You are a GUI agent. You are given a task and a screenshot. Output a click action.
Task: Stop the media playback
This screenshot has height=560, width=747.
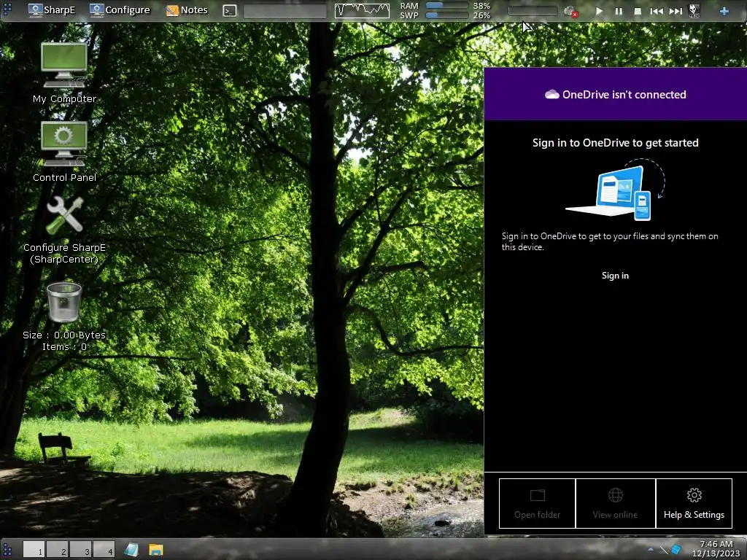tap(638, 11)
